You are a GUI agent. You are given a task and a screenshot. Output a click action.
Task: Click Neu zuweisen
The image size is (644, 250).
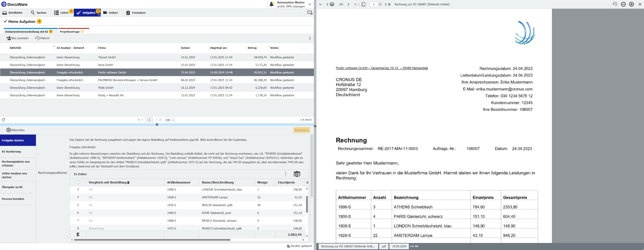[x=18, y=38]
